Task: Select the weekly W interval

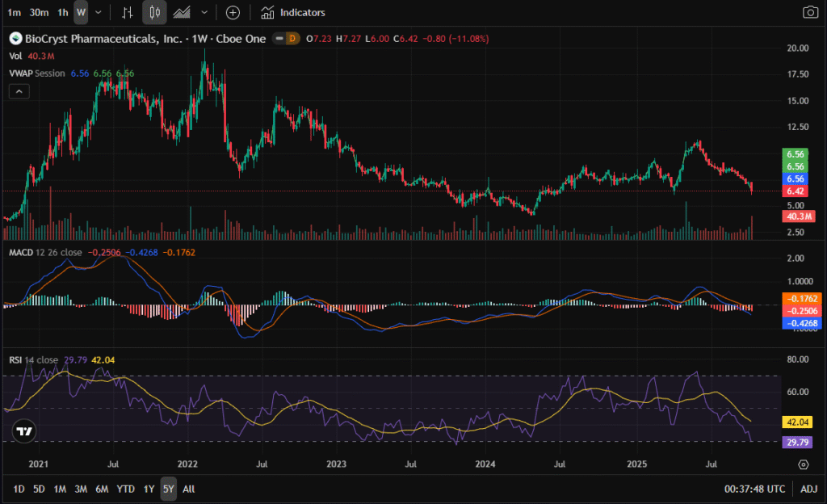Action: [81, 12]
